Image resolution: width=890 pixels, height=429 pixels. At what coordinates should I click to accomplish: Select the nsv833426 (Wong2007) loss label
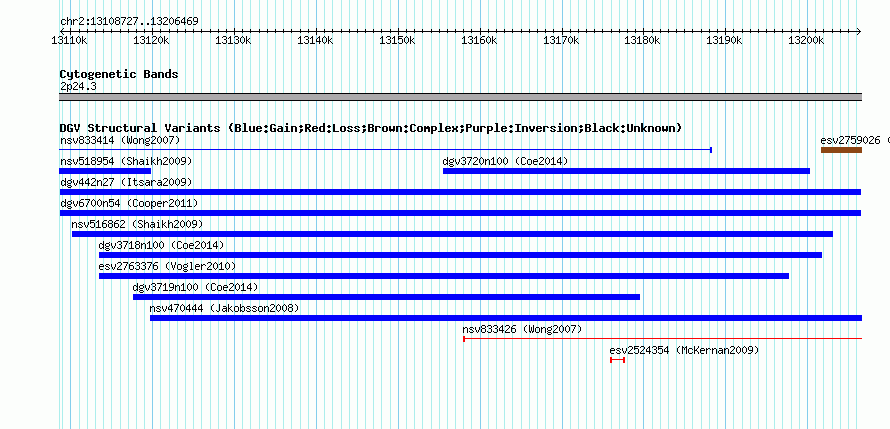click(522, 329)
